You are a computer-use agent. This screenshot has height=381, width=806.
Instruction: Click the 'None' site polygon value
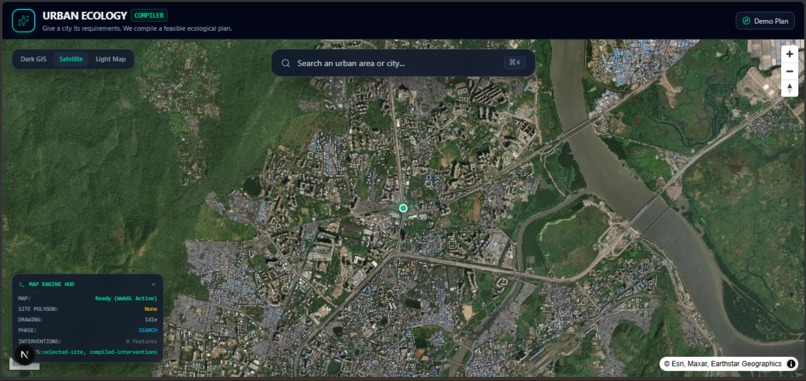[151, 309]
